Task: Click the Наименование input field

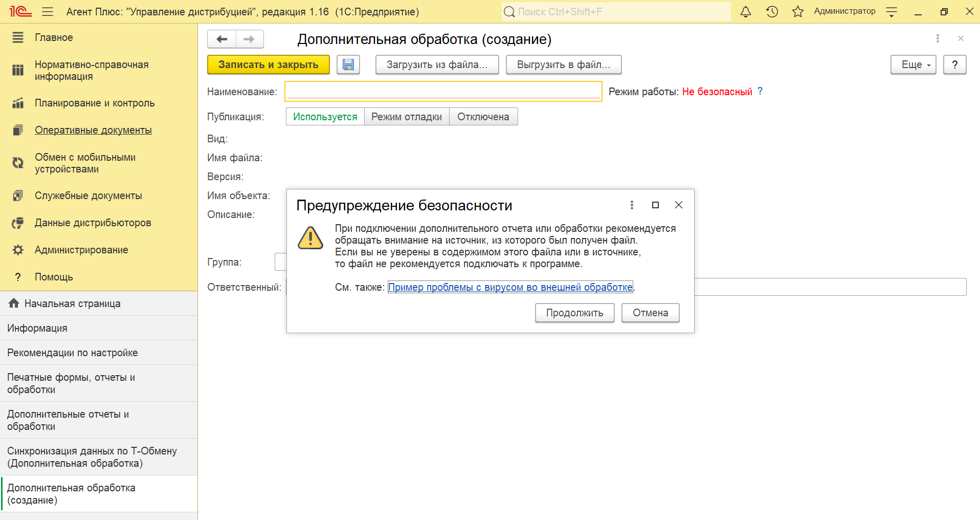Action: tap(443, 91)
